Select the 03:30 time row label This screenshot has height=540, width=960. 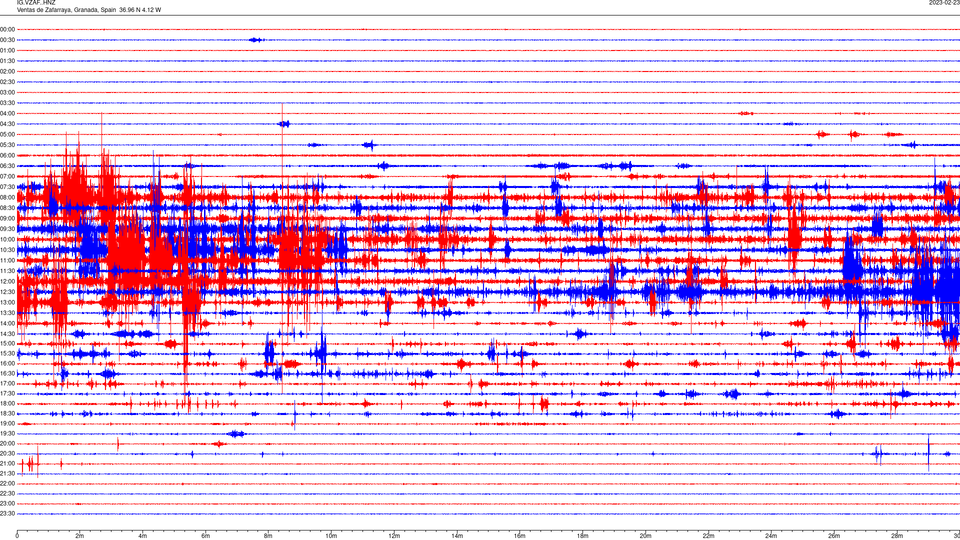point(7,103)
